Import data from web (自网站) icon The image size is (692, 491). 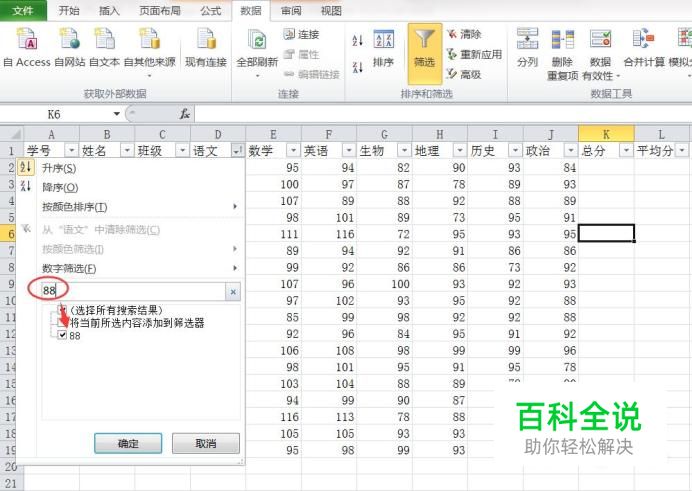pyautogui.click(x=70, y=47)
